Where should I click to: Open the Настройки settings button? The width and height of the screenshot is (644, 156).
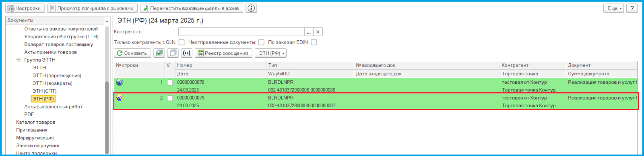25,8
